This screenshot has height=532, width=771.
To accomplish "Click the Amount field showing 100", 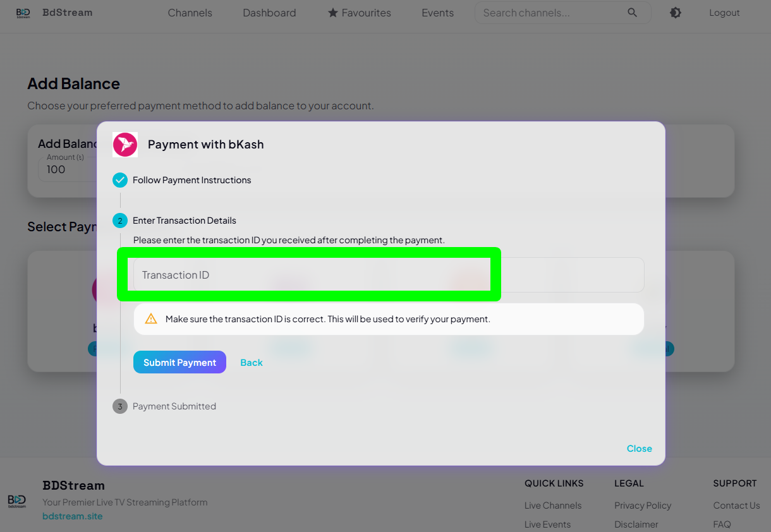I will tap(67, 169).
